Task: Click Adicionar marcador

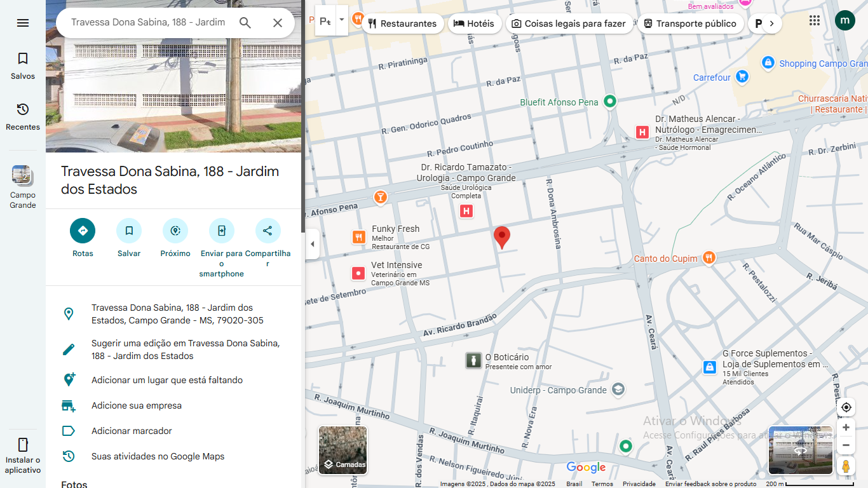Action: [x=173, y=431]
